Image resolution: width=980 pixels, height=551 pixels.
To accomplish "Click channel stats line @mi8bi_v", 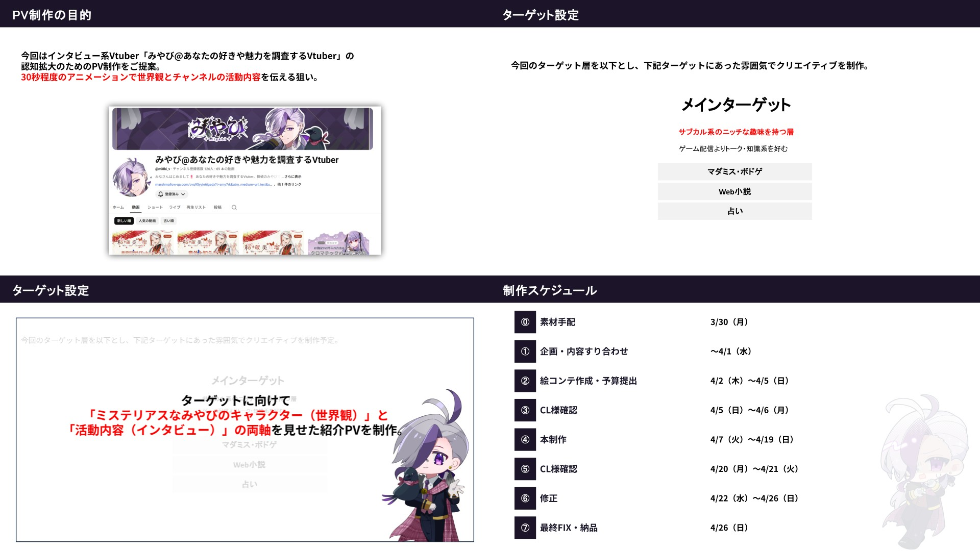I will [x=194, y=168].
